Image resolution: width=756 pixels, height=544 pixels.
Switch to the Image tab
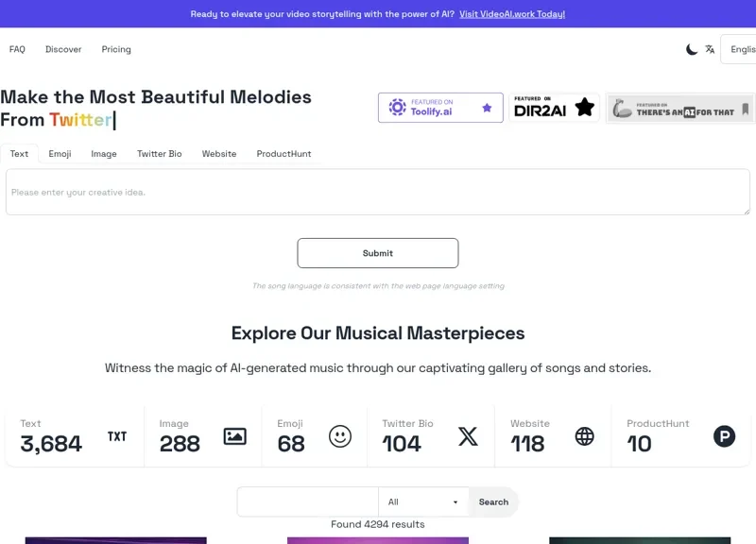coord(104,154)
